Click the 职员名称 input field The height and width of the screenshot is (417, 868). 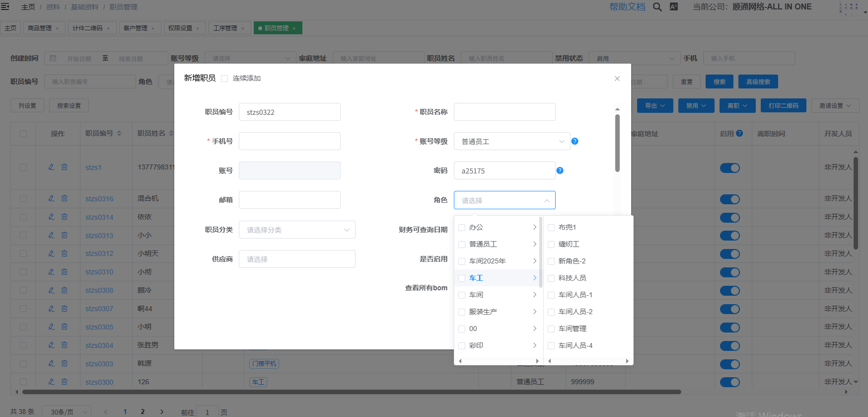(x=504, y=112)
